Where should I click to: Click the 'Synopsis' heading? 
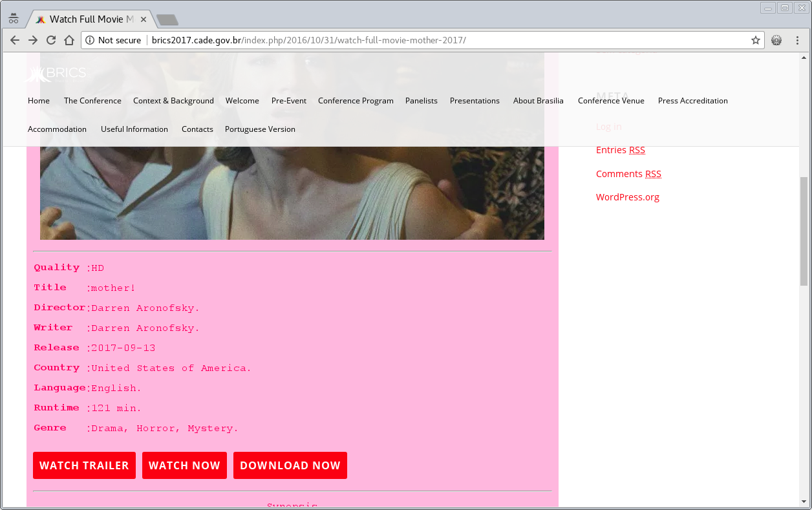292,505
